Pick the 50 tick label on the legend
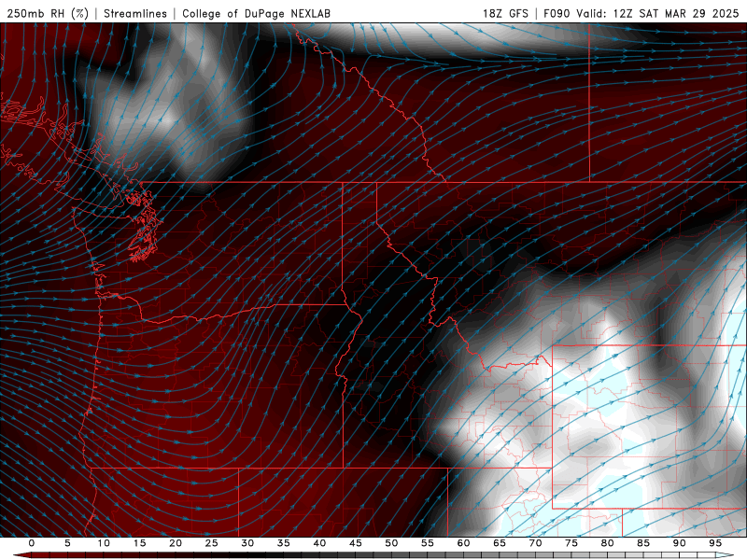Image resolution: width=747 pixels, height=560 pixels. pos(391,543)
